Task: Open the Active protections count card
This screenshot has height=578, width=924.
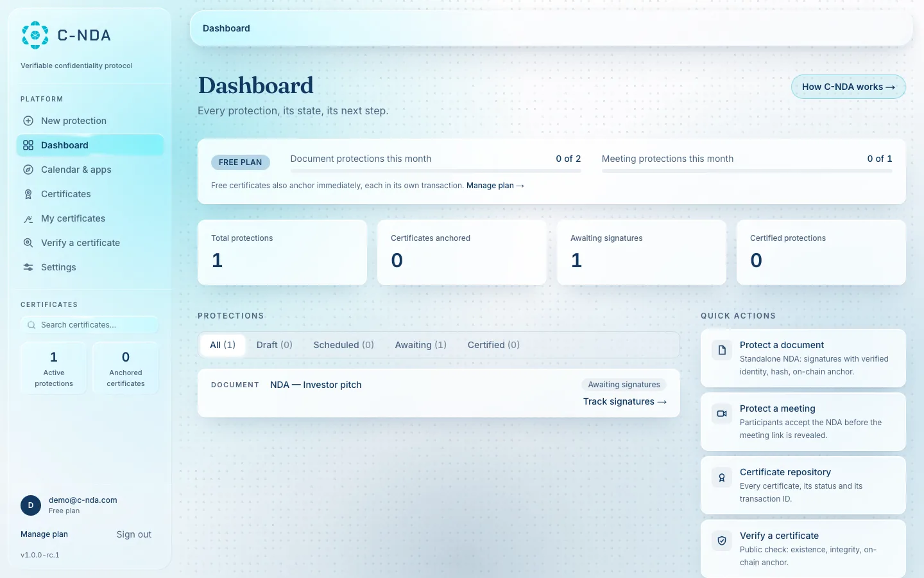Action: [54, 368]
